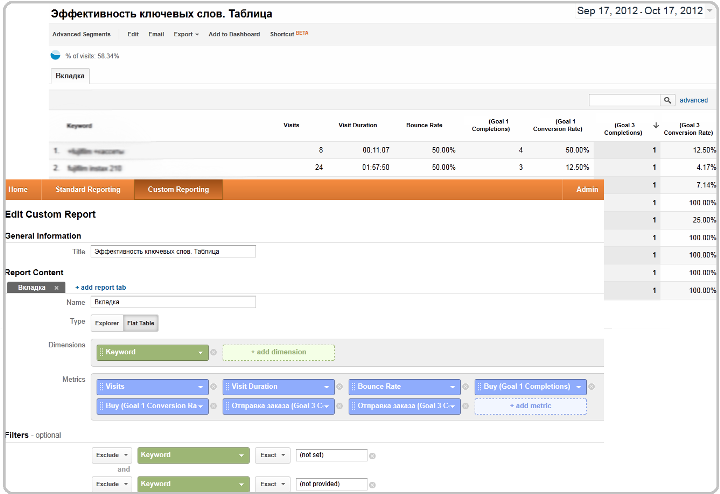Image resolution: width=720 pixels, height=494 pixels.
Task: Click the Email button in the report toolbar
Action: [156, 34]
